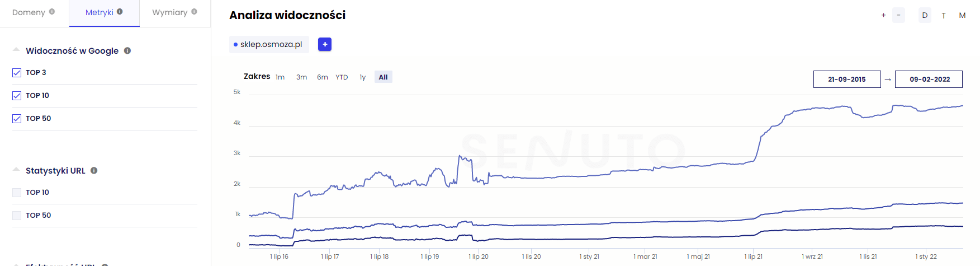Click info icon beside Widoczność w Google

[x=127, y=50]
